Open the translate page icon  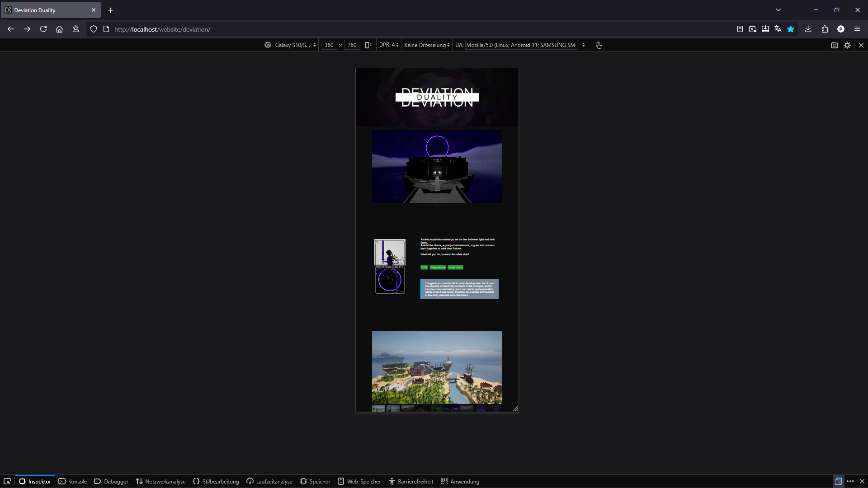778,29
